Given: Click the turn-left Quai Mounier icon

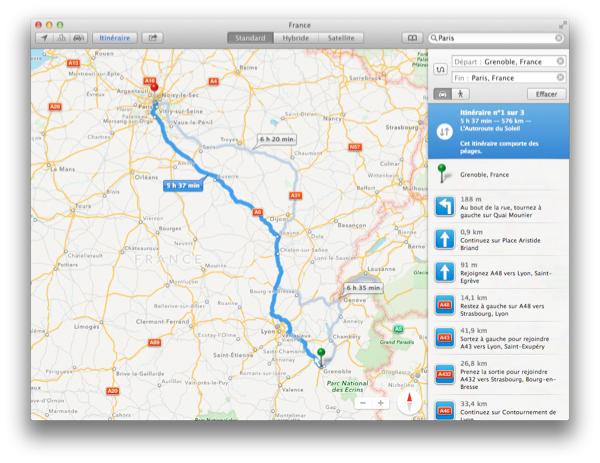Looking at the screenshot, I should [x=444, y=207].
